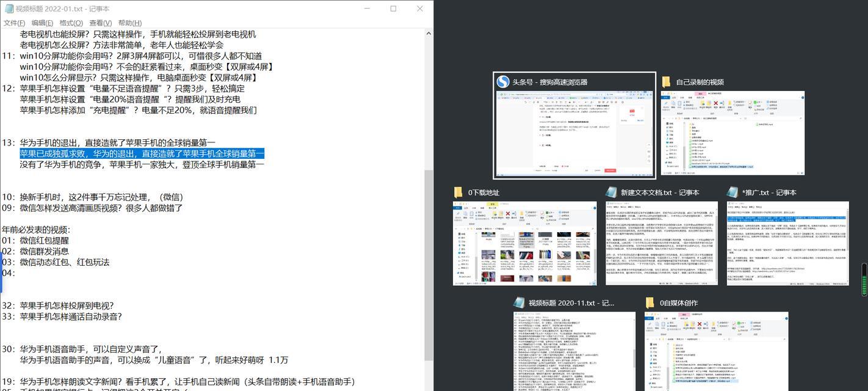Click the line starting "09: 微信怎样发送高清画质视频"
The width and height of the screenshot is (868, 391).
tap(92, 208)
